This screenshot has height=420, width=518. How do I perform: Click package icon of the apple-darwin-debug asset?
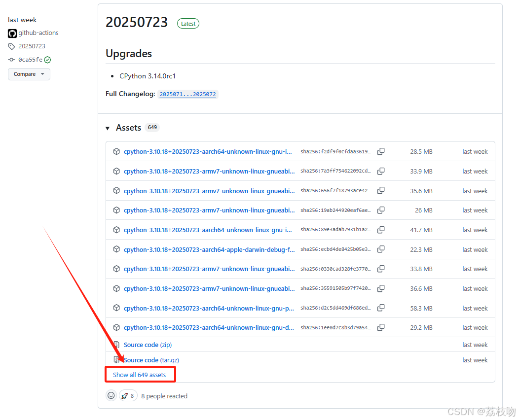116,249
